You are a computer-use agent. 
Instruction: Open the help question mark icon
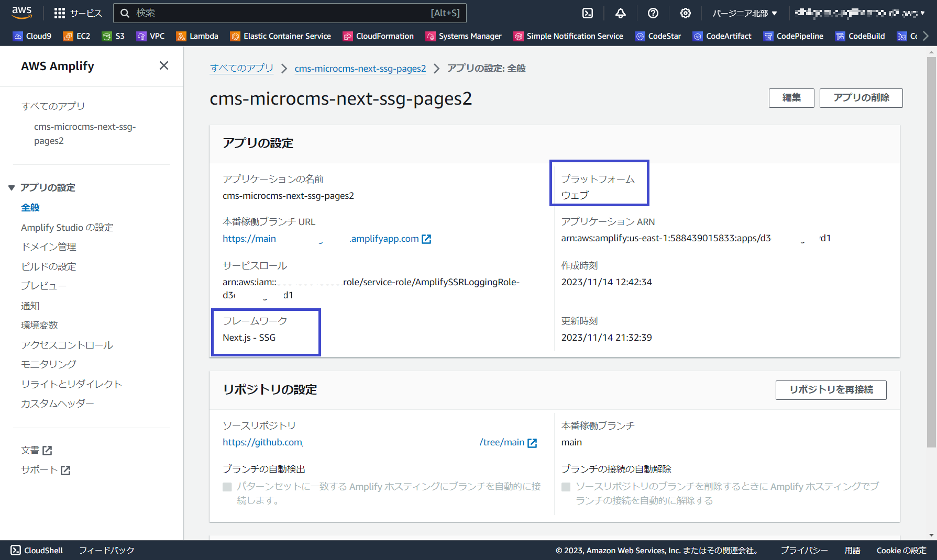pos(653,13)
